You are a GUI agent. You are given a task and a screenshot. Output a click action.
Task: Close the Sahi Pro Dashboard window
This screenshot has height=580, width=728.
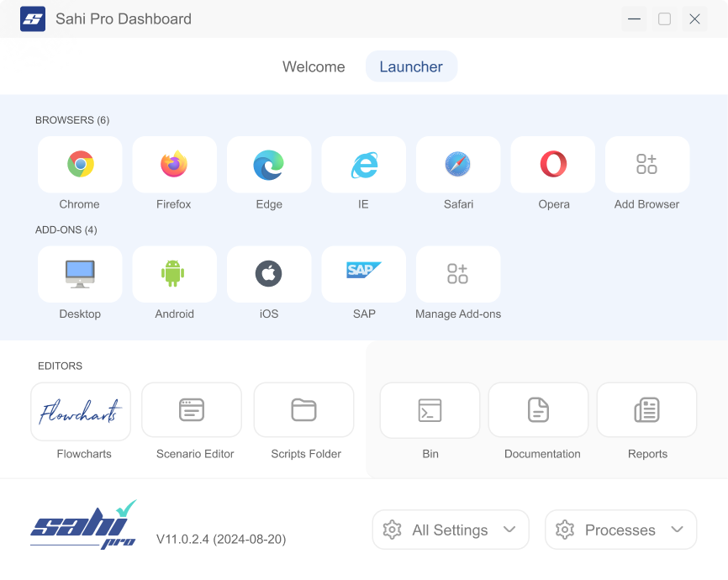(x=694, y=19)
